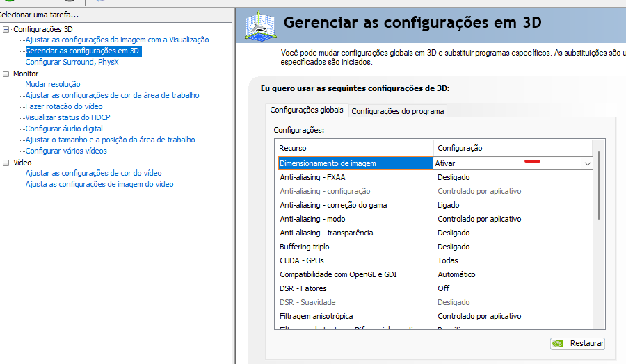Click the 3D settings header icon
Viewport: 626px width, 364px height.
(260, 26)
